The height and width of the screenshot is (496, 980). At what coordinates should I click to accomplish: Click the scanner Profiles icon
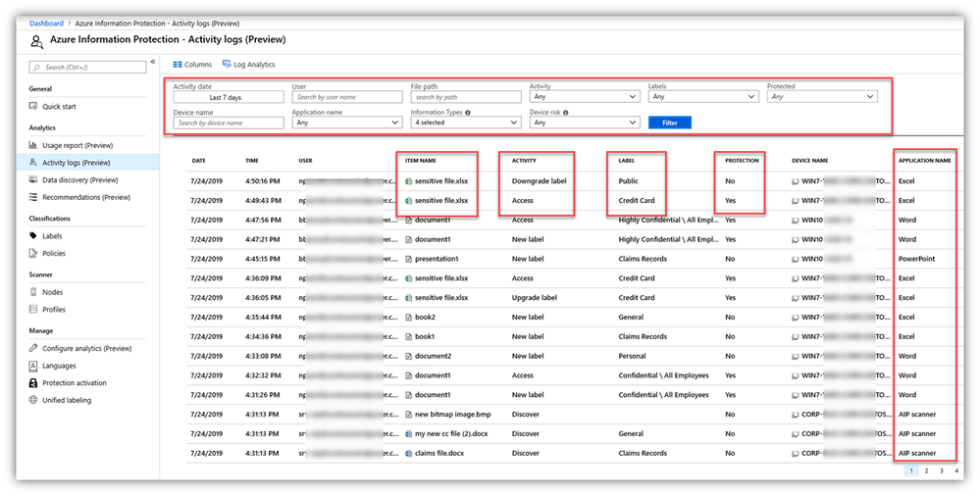click(33, 309)
